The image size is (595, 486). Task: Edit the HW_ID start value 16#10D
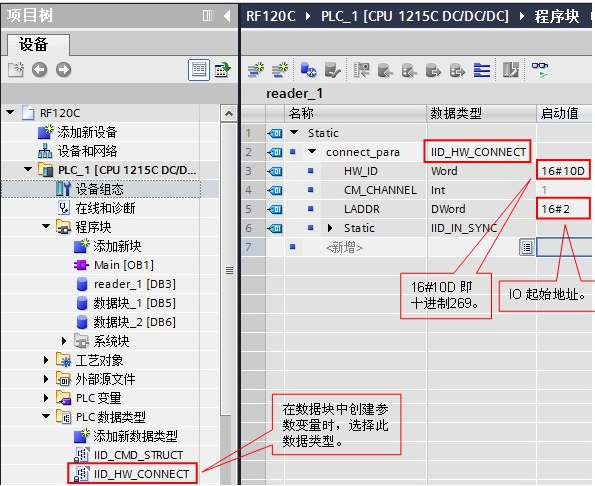click(x=563, y=171)
